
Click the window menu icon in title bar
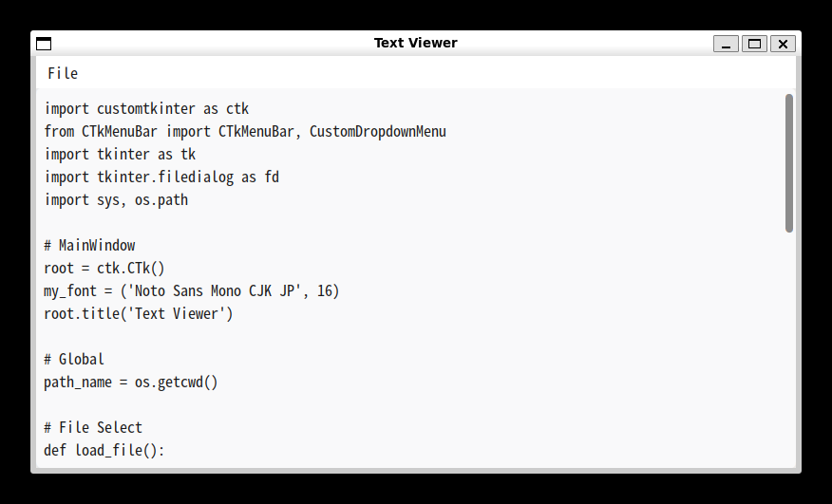pyautogui.click(x=44, y=43)
